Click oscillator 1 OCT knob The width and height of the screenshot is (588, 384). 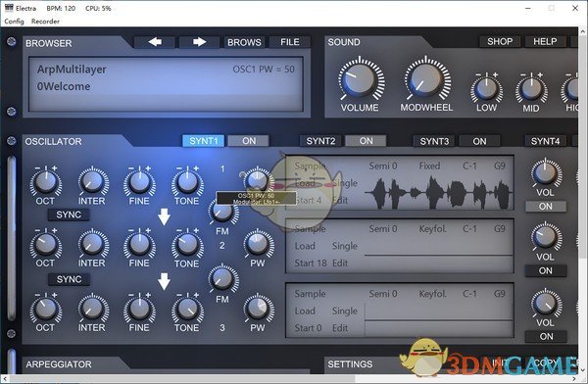tap(46, 181)
